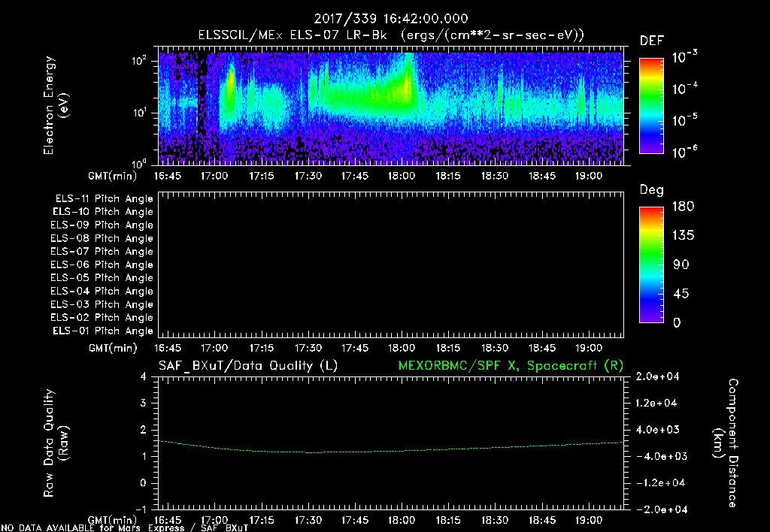The height and width of the screenshot is (532, 770).
Task: Click the 17:30 time label under the pitch angle panel
Action: (x=308, y=348)
